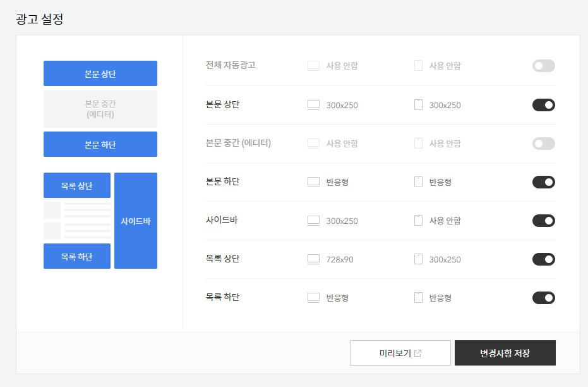Image resolution: width=588 pixels, height=387 pixels.
Task: Click desktop monitor icon in 목록 상단 row
Action: [x=313, y=259]
